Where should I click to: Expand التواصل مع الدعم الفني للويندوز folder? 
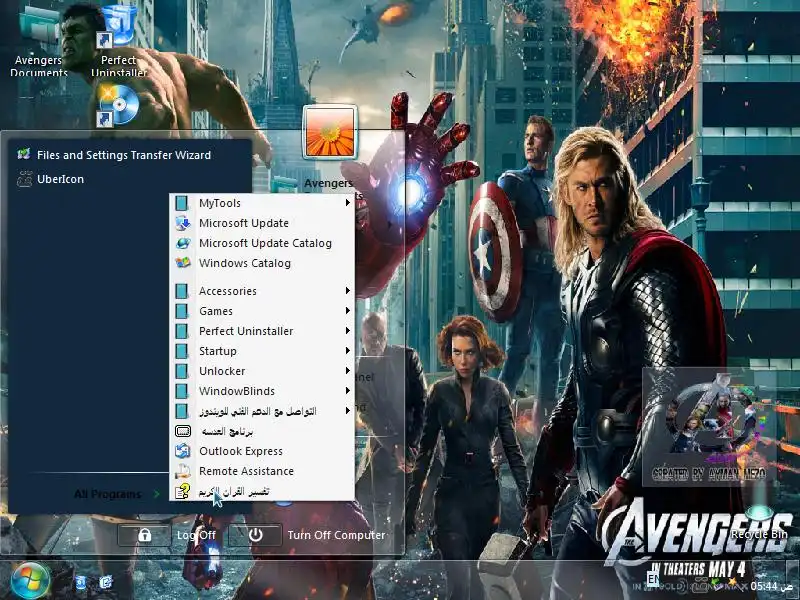pos(262,411)
